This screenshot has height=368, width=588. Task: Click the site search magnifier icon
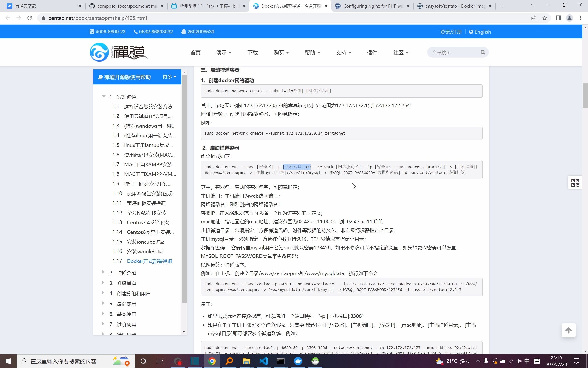click(483, 52)
